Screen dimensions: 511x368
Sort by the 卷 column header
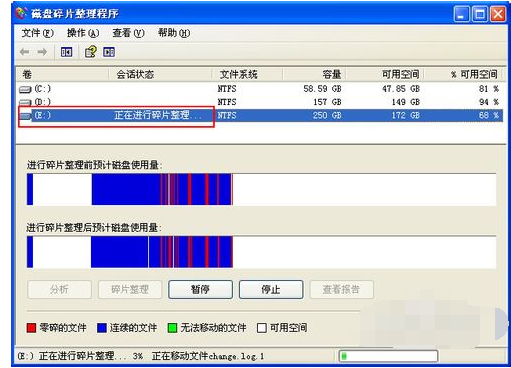(63, 74)
